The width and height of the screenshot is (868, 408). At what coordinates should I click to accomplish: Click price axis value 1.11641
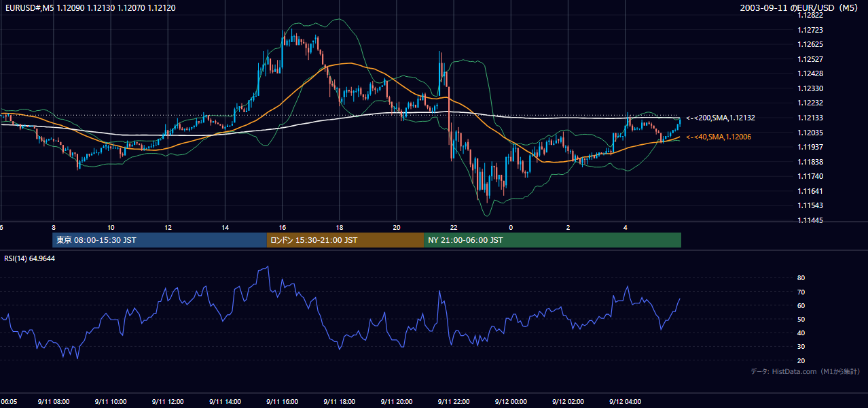[810, 191]
